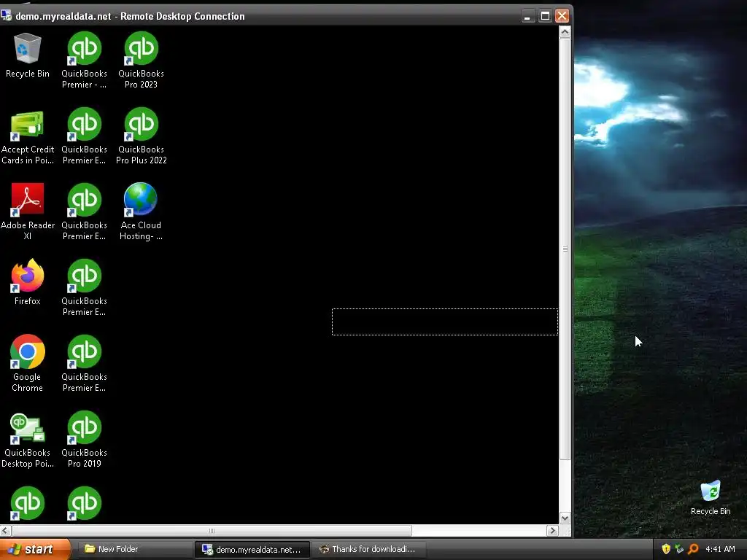Open the Thanks for downloadi... taskbar window
Screen dimensions: 747x560
(x=368, y=549)
